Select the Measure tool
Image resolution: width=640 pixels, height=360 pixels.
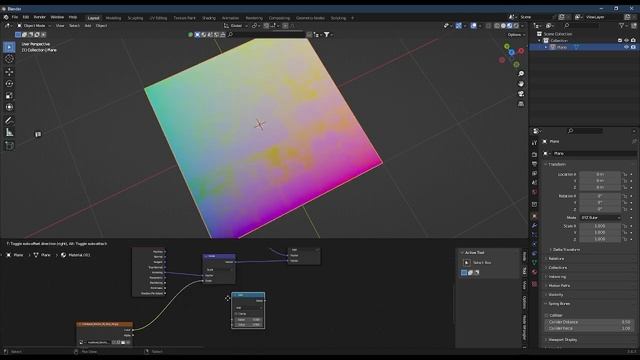click(9, 132)
